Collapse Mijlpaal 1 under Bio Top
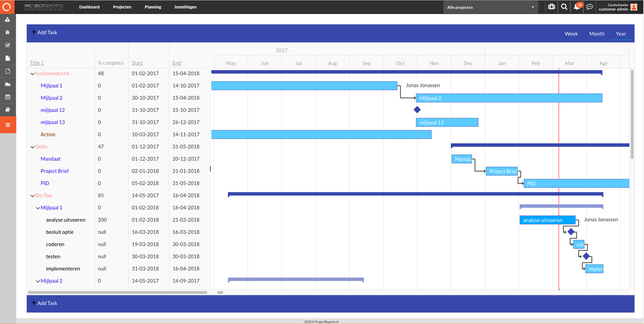 click(x=38, y=208)
